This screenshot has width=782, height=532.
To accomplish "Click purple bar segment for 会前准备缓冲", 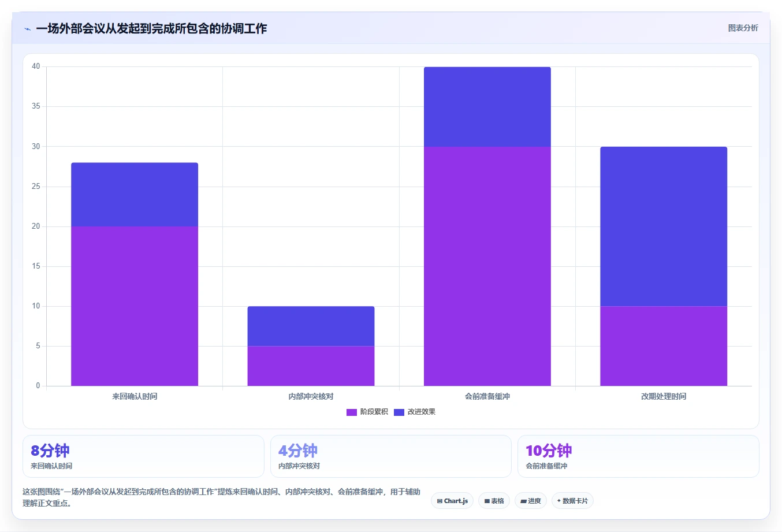I will coord(487,266).
